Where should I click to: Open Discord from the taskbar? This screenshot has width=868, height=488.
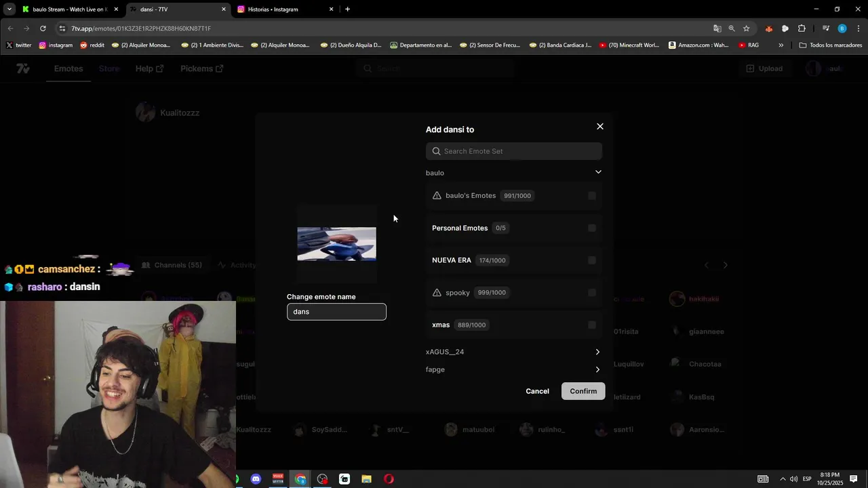pos(256,479)
